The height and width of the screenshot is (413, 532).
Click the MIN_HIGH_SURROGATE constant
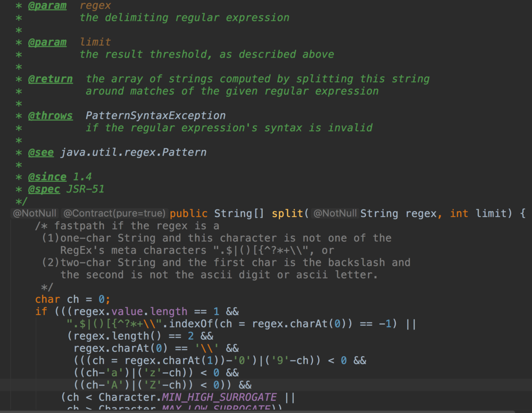tap(219, 397)
